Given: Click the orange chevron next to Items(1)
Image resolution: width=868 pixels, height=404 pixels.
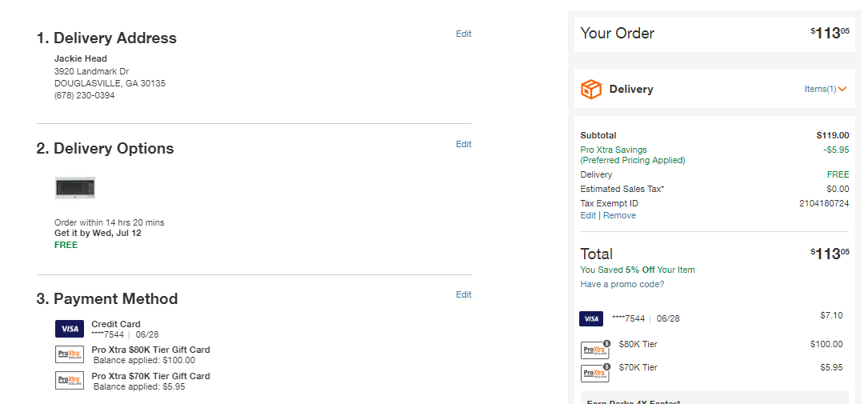Looking at the screenshot, I should click(x=842, y=89).
